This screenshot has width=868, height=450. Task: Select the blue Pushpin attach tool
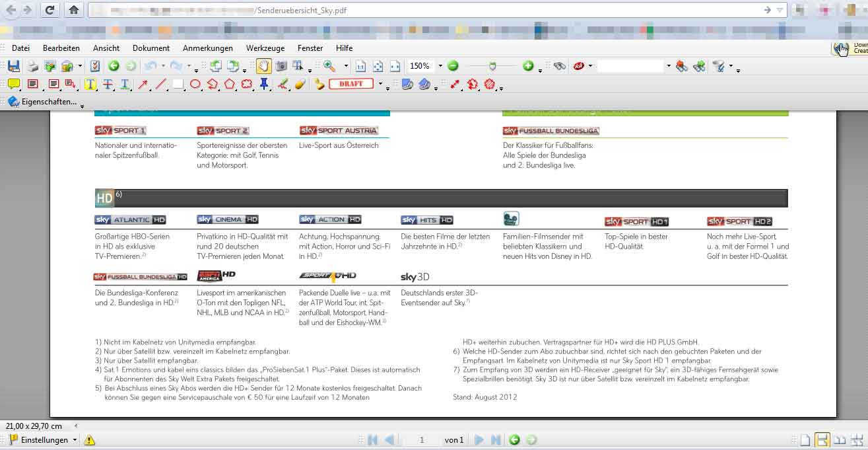pos(264,84)
